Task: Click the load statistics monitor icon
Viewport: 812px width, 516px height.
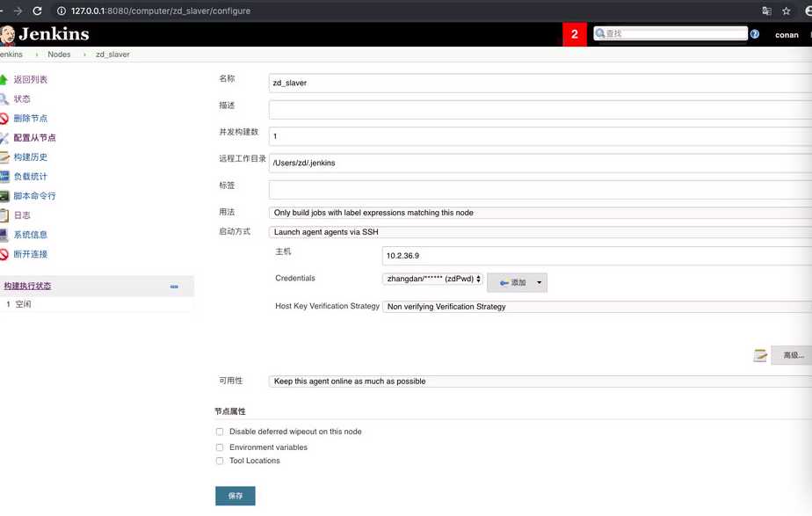Action: pos(4,177)
